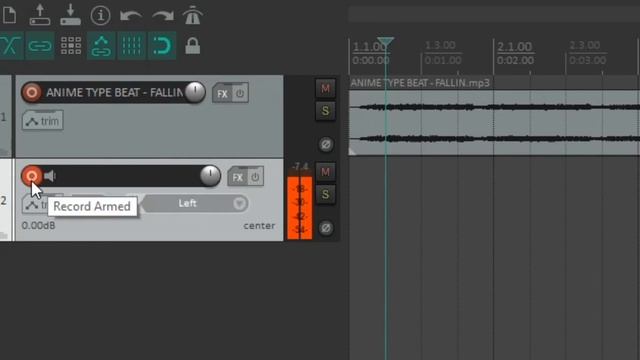
Task: Disarm the Record Armed button on track 2
Action: pyautogui.click(x=32, y=176)
